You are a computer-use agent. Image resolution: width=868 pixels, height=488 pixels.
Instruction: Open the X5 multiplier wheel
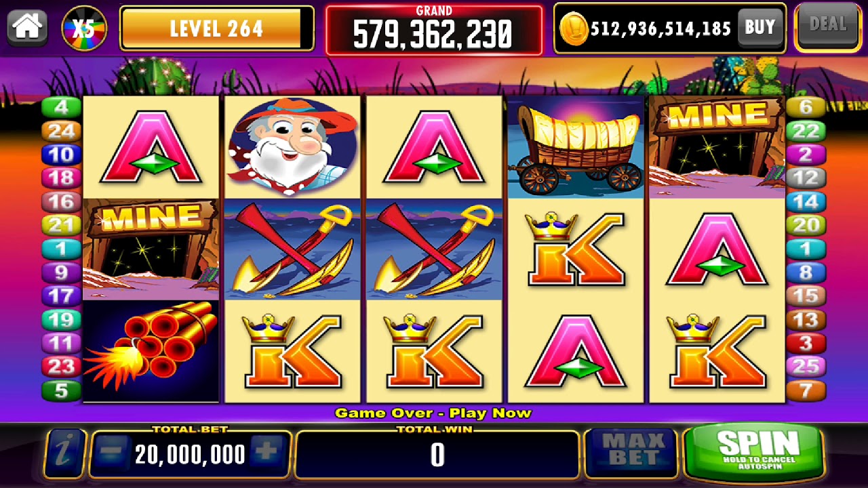(84, 28)
